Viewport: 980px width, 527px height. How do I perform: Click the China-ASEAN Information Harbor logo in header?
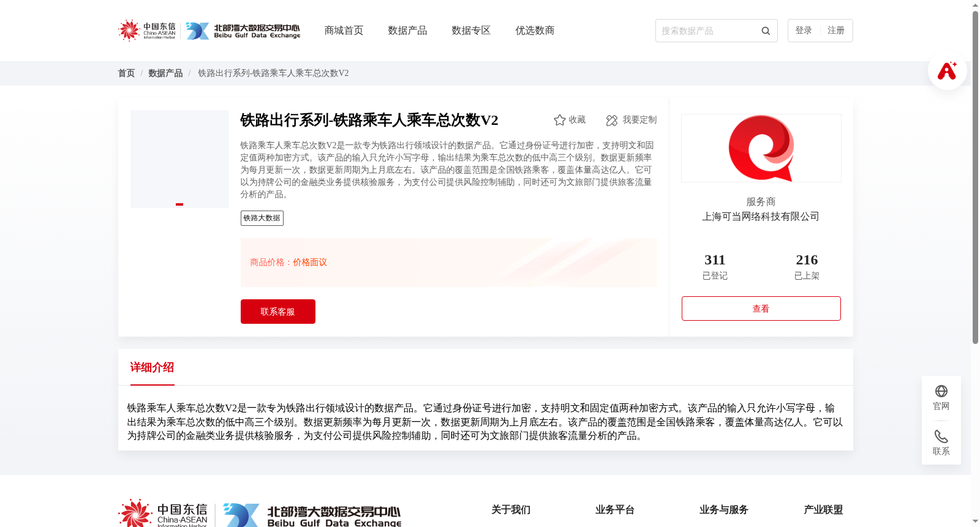(147, 30)
